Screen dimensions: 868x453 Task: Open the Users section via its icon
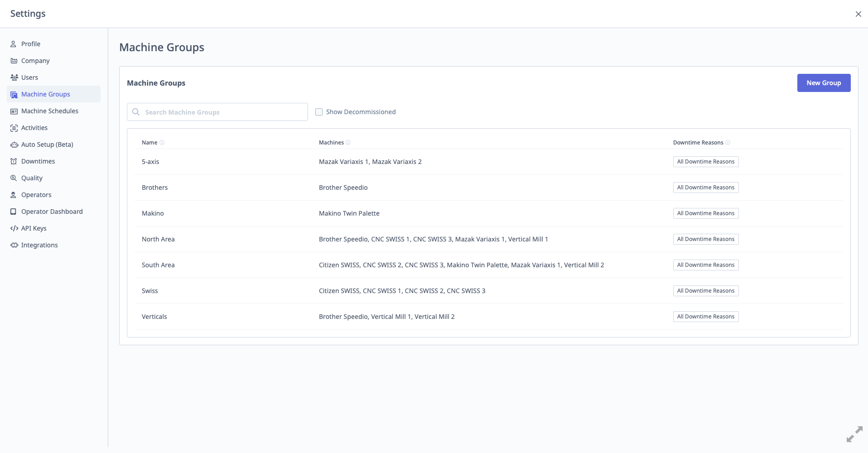point(14,77)
